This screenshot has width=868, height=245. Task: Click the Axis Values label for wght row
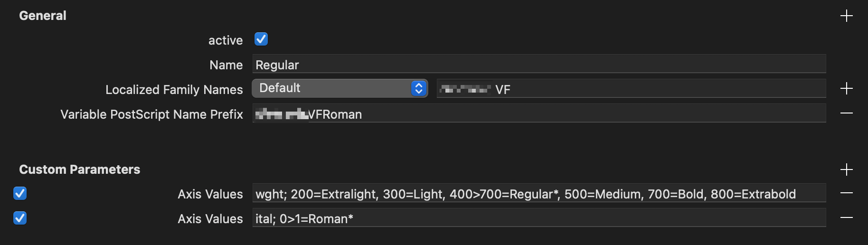tap(210, 194)
